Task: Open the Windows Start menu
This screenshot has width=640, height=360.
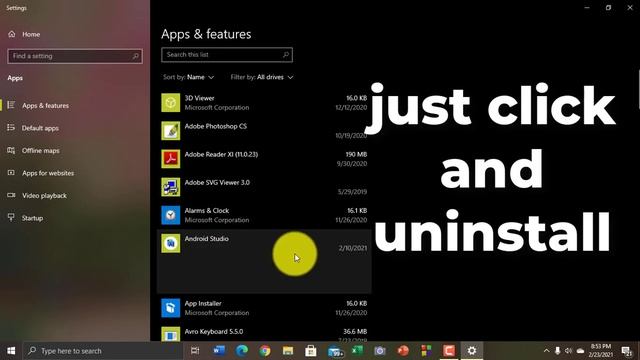Action: (11, 351)
